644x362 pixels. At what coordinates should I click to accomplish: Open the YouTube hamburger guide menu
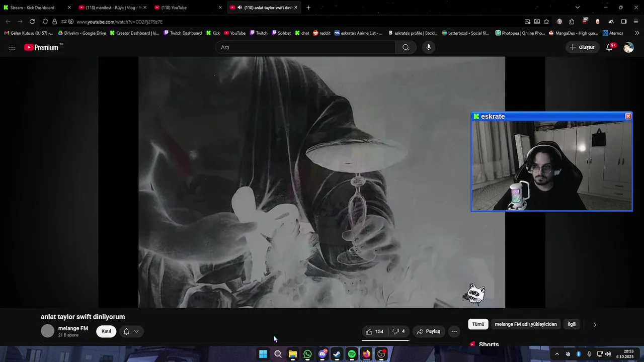click(12, 47)
